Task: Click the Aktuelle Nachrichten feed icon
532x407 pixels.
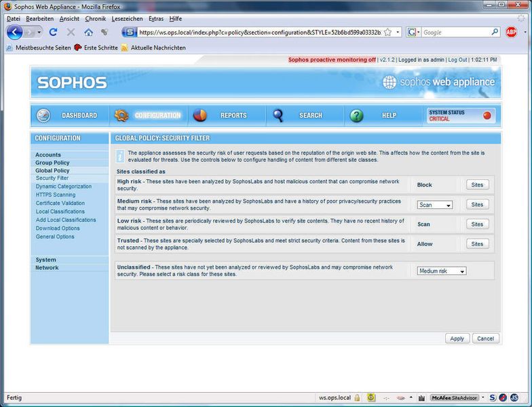Action: click(x=125, y=47)
